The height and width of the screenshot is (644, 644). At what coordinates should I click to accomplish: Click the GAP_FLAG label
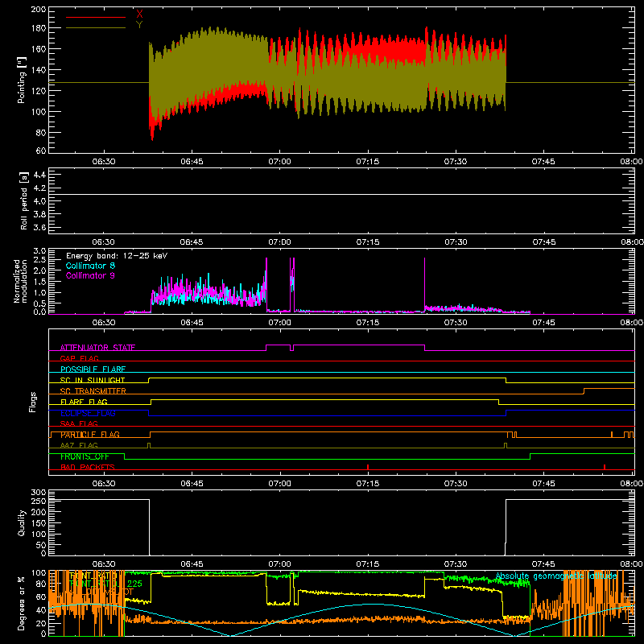click(x=80, y=358)
